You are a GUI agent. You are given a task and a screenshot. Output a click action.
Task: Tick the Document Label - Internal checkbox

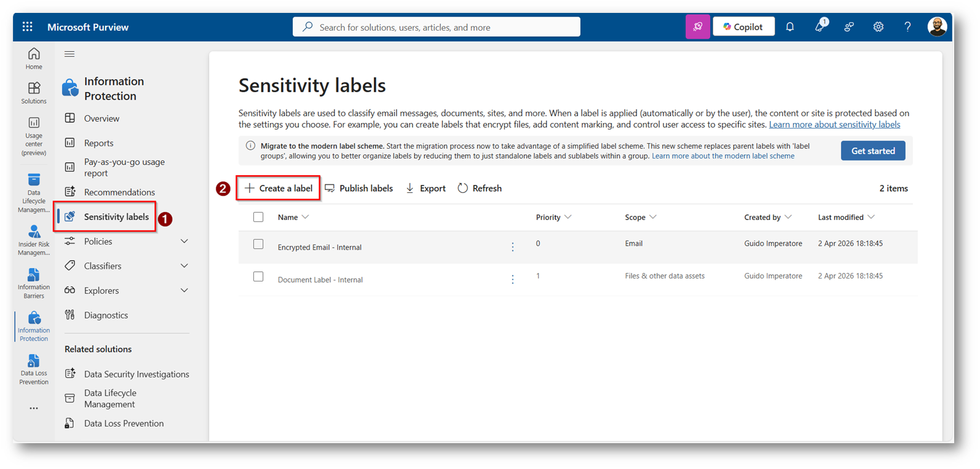(x=258, y=277)
